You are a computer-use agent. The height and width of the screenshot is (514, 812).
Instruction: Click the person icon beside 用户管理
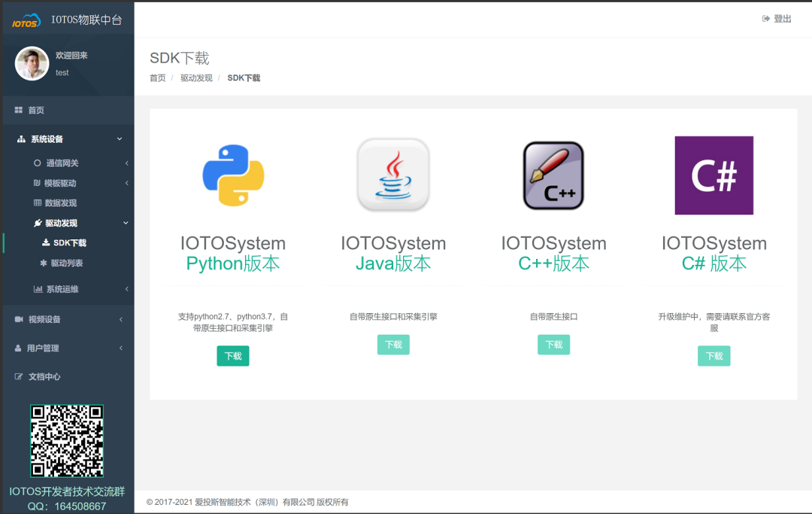[18, 348]
